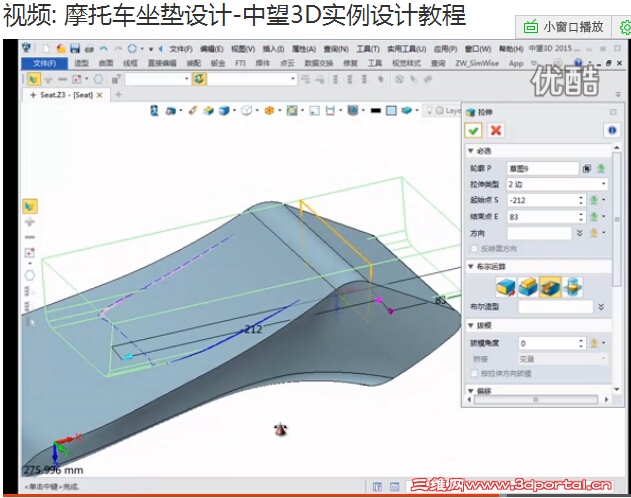The height and width of the screenshot is (498, 631).
Task: Click the pick filter arrow icon in the top toolbar
Action: 33,79
